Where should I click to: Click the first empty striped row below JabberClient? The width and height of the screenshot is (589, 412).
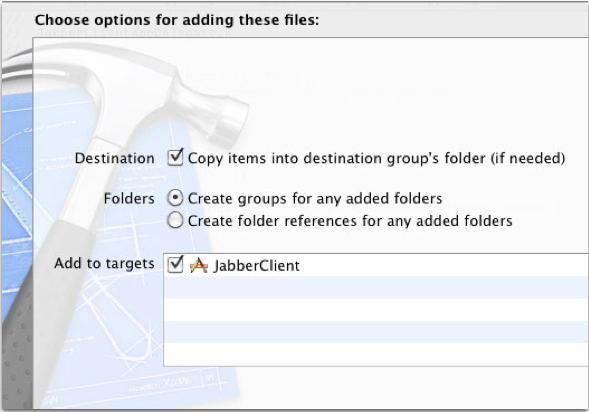[x=376, y=287]
